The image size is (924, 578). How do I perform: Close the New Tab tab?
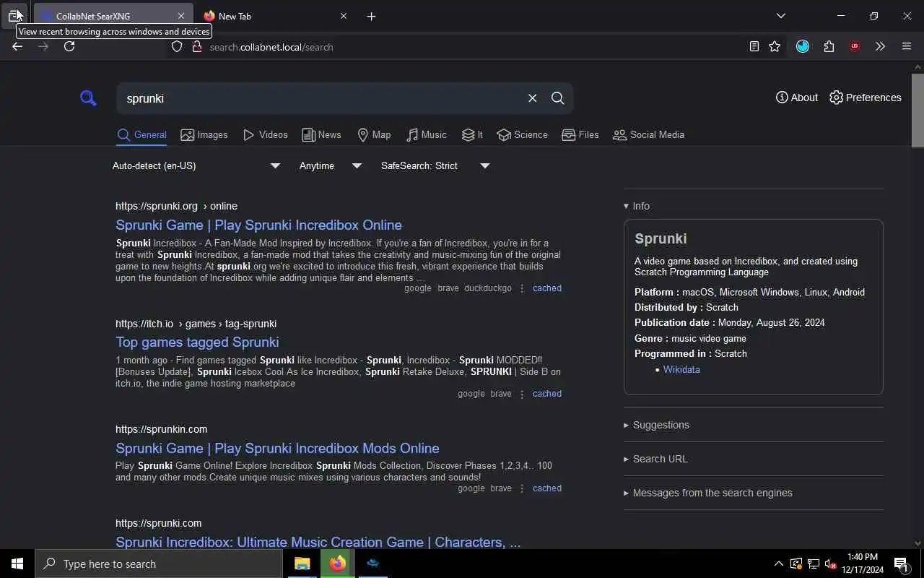(344, 16)
